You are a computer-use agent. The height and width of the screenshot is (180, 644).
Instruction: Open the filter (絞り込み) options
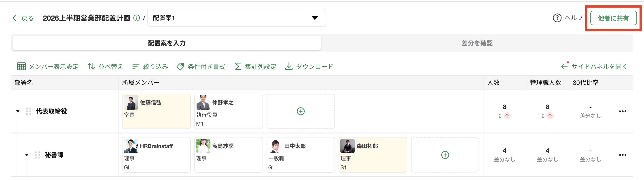coord(150,66)
